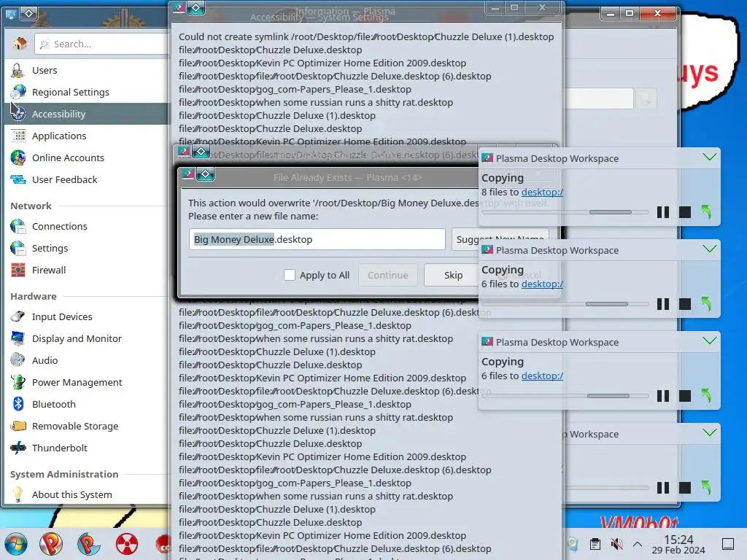Viewport: 747px width, 560px height.
Task: Click green arrow on 8 files notification
Action: coord(706,211)
